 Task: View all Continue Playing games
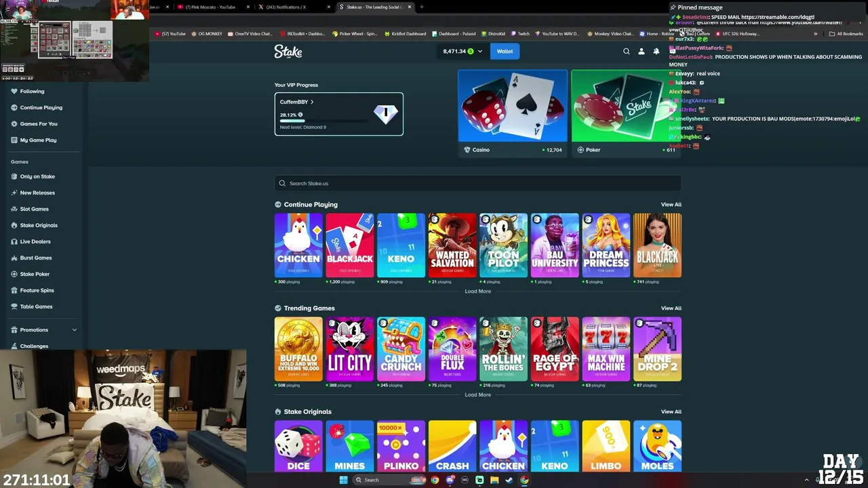coord(671,205)
